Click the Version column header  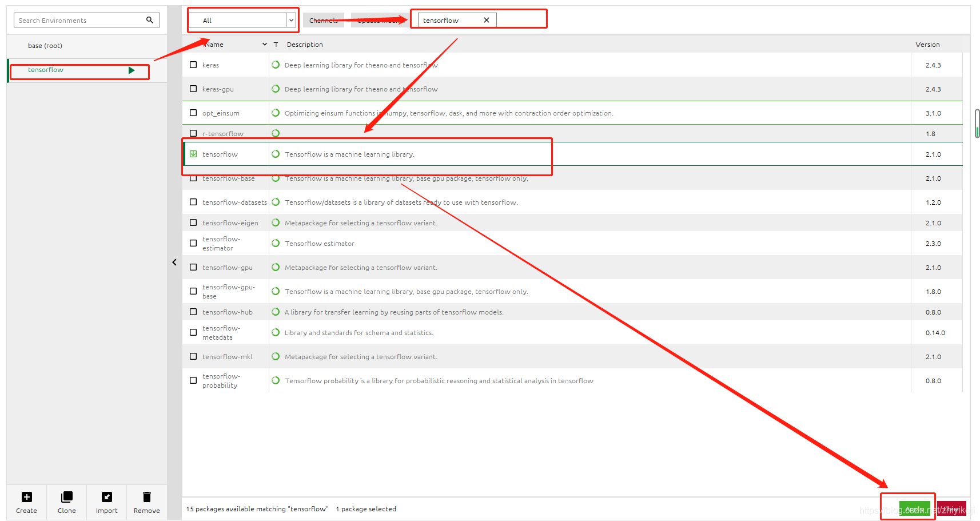coord(927,45)
